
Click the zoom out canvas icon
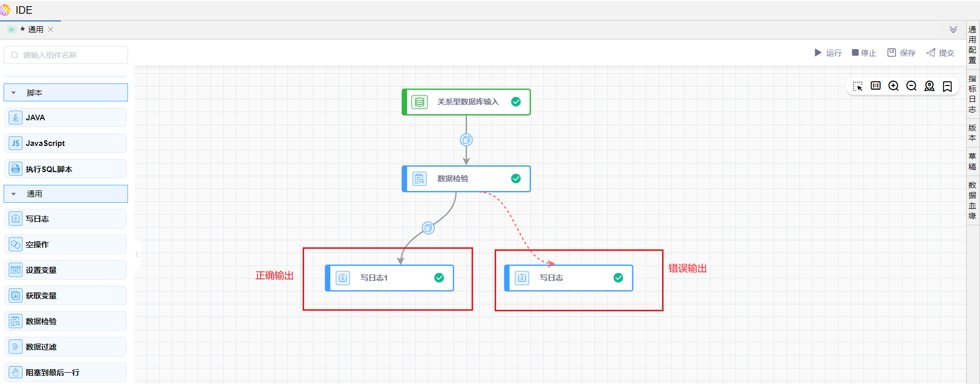pyautogui.click(x=911, y=86)
